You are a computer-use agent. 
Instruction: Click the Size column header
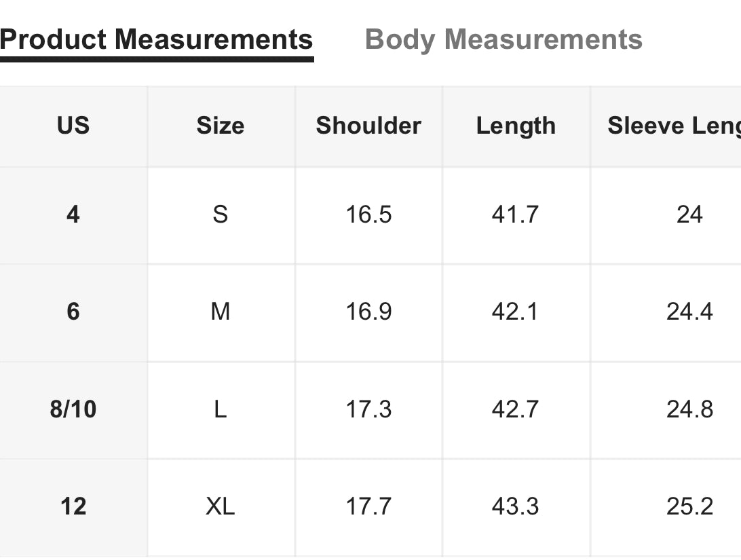pos(221,126)
